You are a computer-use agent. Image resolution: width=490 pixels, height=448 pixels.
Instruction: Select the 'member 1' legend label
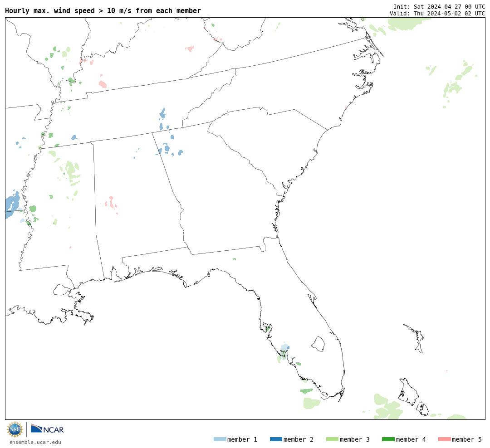pos(242,439)
